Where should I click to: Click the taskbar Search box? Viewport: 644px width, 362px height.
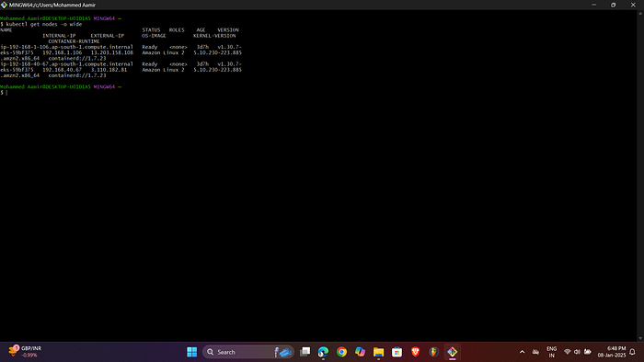click(x=248, y=352)
